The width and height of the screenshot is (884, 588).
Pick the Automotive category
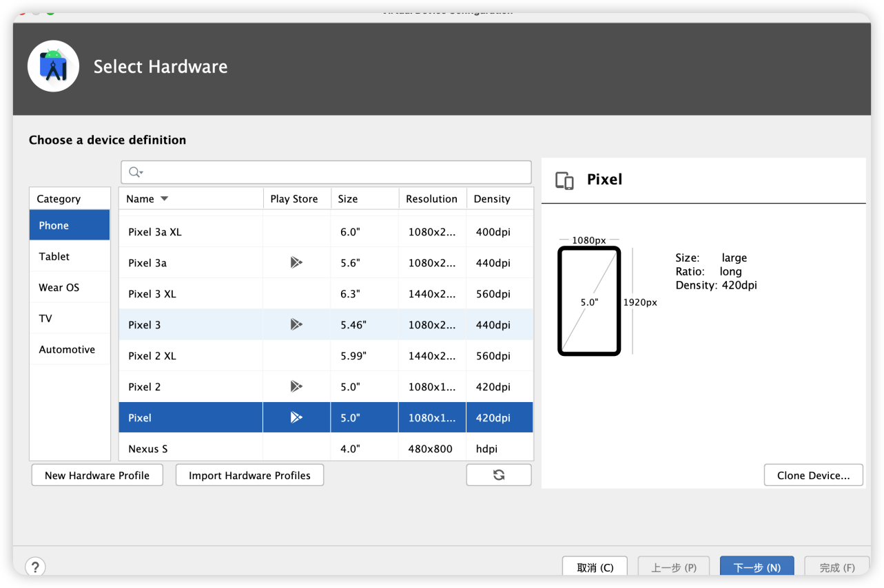(x=70, y=349)
